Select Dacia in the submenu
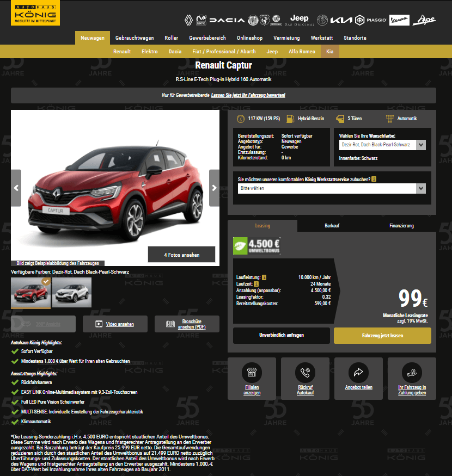 click(175, 52)
